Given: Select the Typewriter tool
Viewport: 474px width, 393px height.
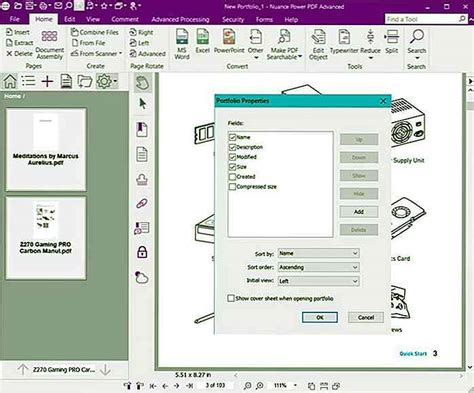Looking at the screenshot, I should coord(344,41).
